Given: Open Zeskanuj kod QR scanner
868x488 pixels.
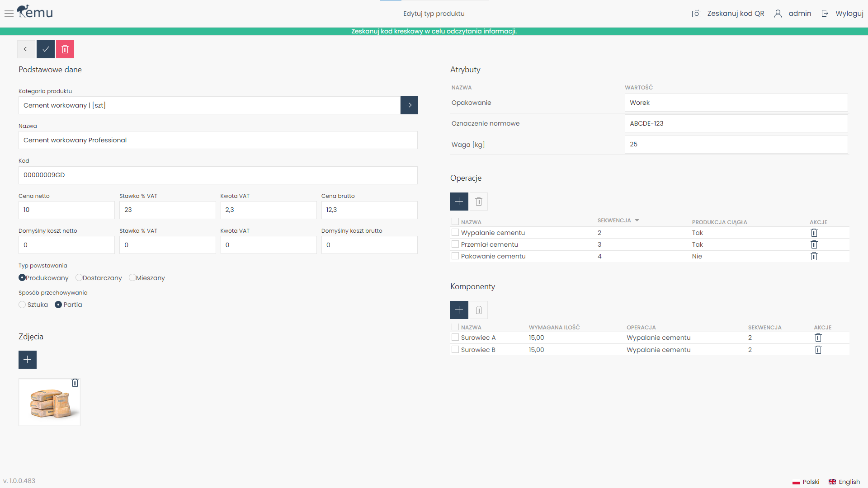Looking at the screenshot, I should point(728,14).
